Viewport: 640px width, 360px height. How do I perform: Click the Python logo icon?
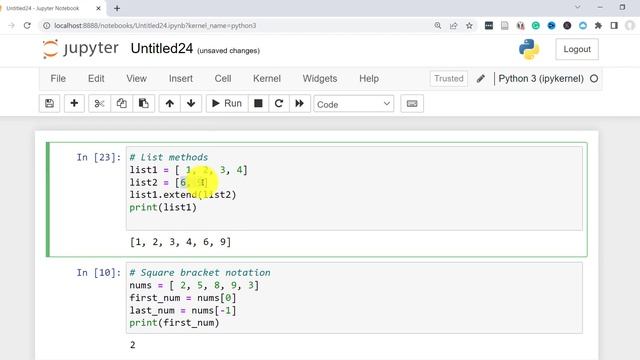[x=529, y=49]
